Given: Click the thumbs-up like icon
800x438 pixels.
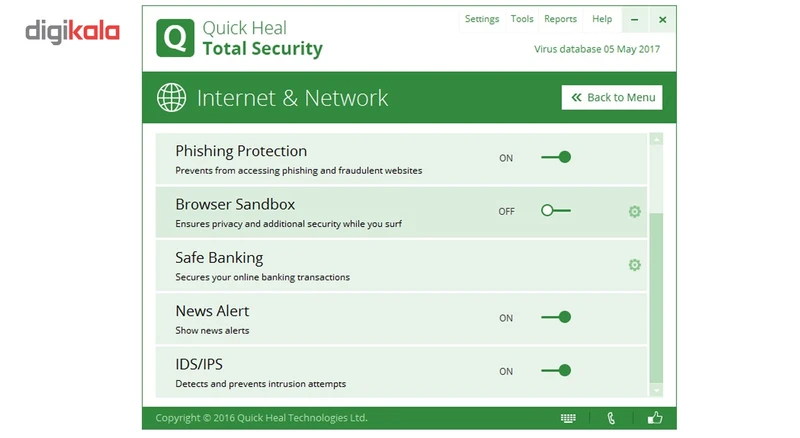Looking at the screenshot, I should click(x=655, y=418).
